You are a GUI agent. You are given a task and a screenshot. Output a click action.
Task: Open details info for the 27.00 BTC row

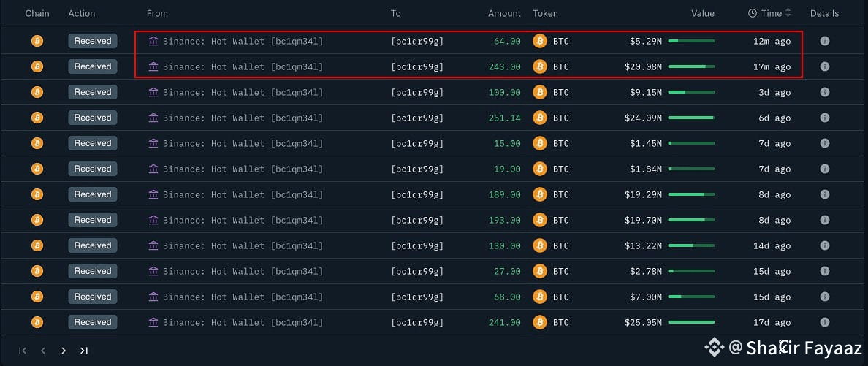pos(824,271)
